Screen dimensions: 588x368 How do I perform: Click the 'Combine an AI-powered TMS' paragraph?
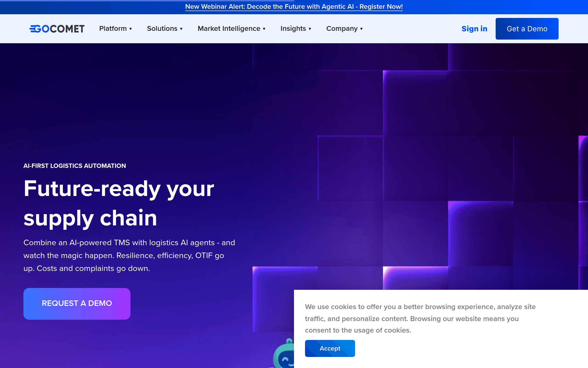coord(129,255)
